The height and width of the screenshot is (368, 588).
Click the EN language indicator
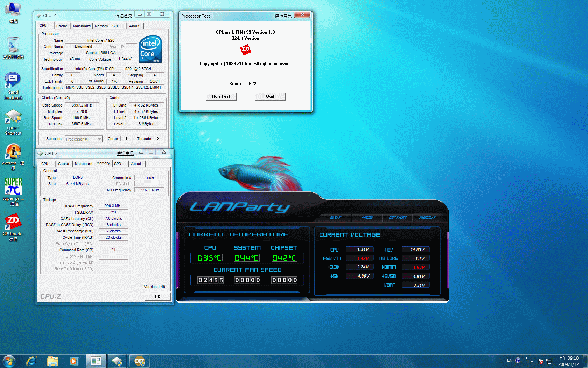[510, 360]
